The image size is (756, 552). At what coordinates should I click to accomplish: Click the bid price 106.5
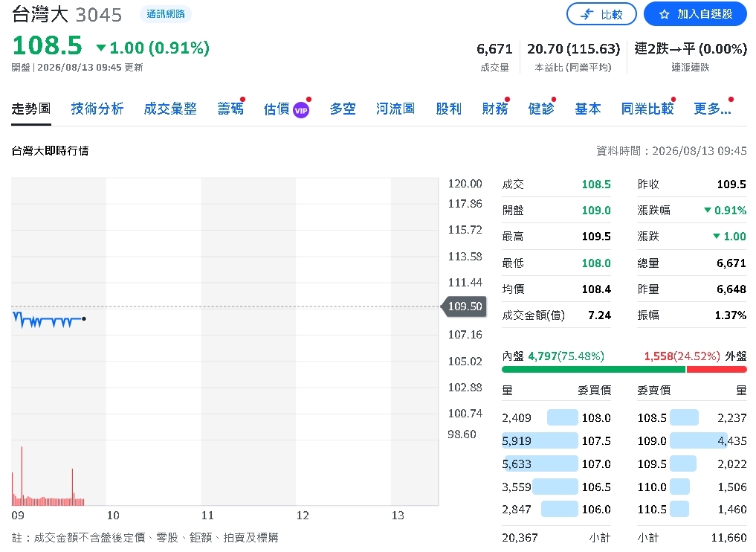click(x=596, y=487)
